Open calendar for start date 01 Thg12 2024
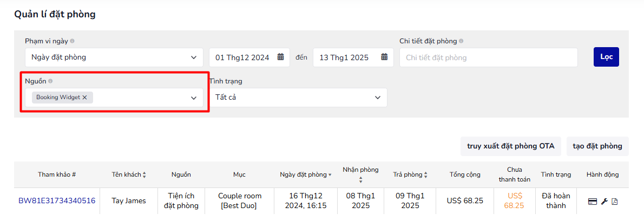The image size is (644, 220). pos(280,57)
